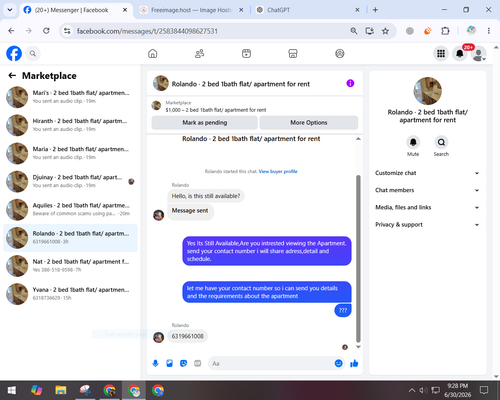Search in conversation magnifier icon
The width and height of the screenshot is (500, 400).
(x=441, y=142)
